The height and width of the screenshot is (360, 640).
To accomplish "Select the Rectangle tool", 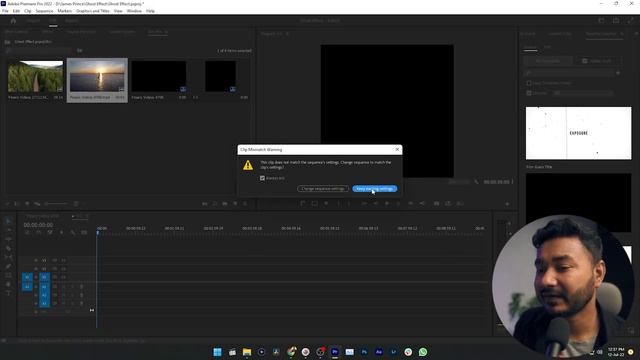I will (8, 275).
